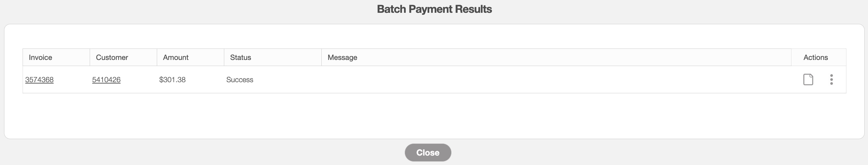The image size is (868, 165).
Task: Open customer 5410426 link
Action: [106, 80]
